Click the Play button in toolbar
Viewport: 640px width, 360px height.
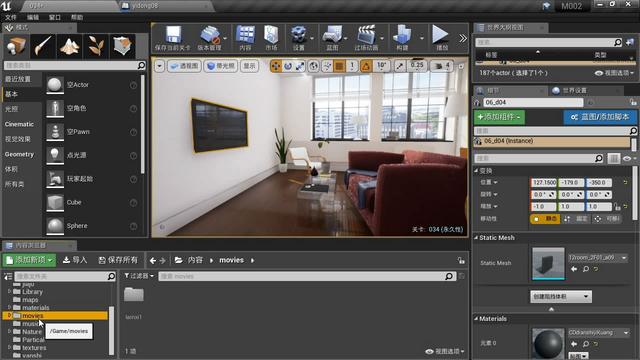coord(440,34)
